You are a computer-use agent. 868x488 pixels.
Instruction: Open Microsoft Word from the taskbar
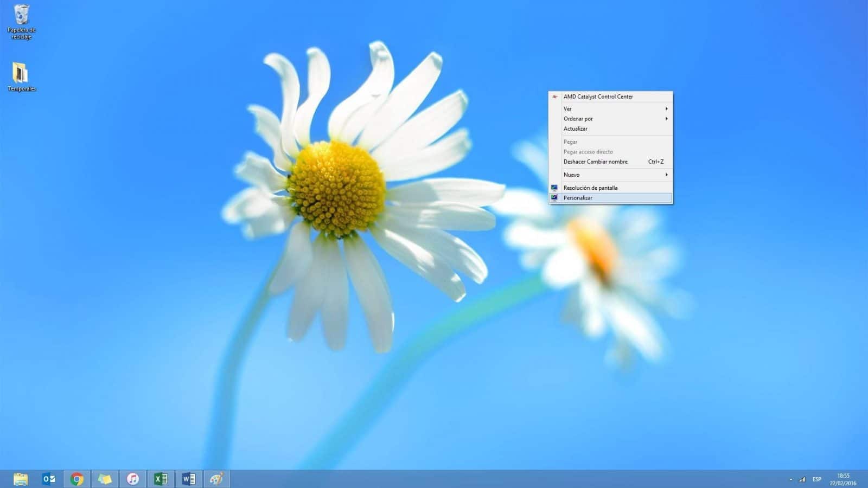[x=189, y=479]
